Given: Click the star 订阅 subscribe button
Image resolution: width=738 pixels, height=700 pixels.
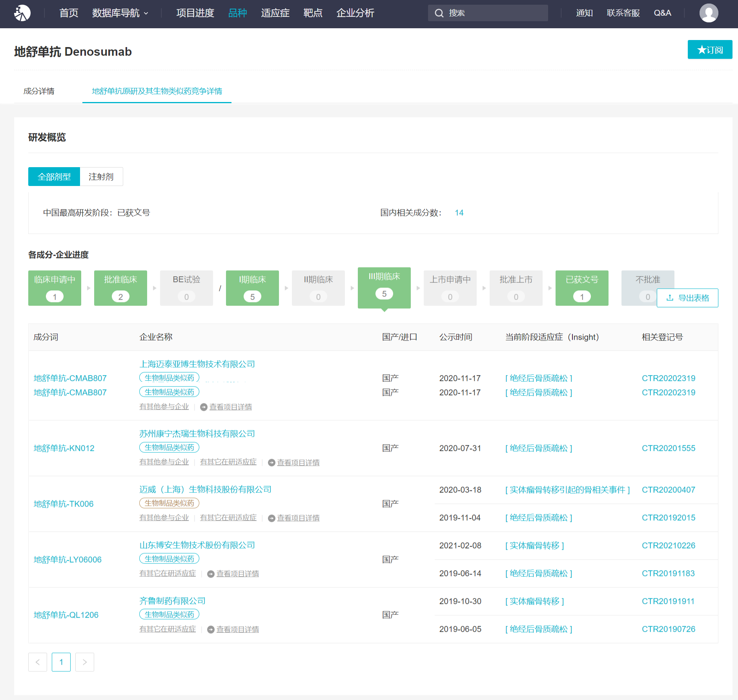Looking at the screenshot, I should point(710,50).
